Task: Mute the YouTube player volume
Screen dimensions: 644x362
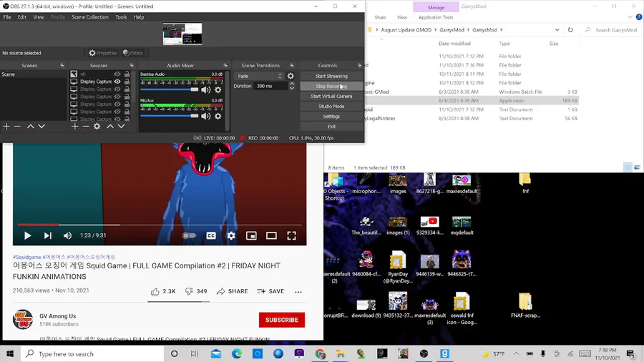Action: coord(67,235)
